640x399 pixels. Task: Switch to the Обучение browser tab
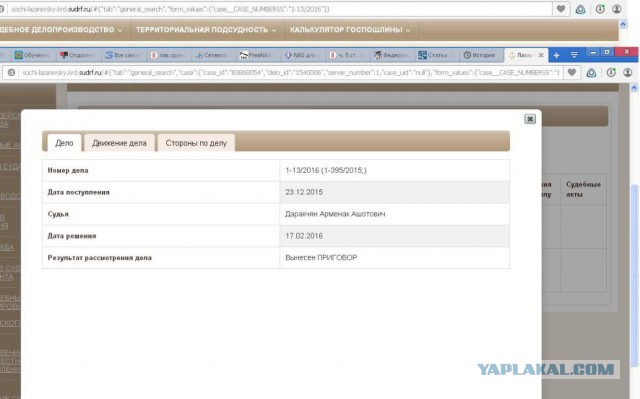pos(32,55)
